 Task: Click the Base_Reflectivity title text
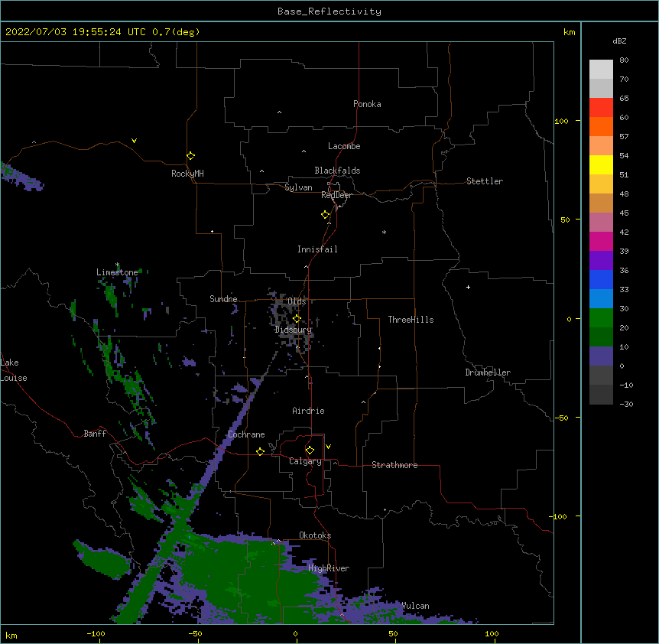click(x=329, y=11)
